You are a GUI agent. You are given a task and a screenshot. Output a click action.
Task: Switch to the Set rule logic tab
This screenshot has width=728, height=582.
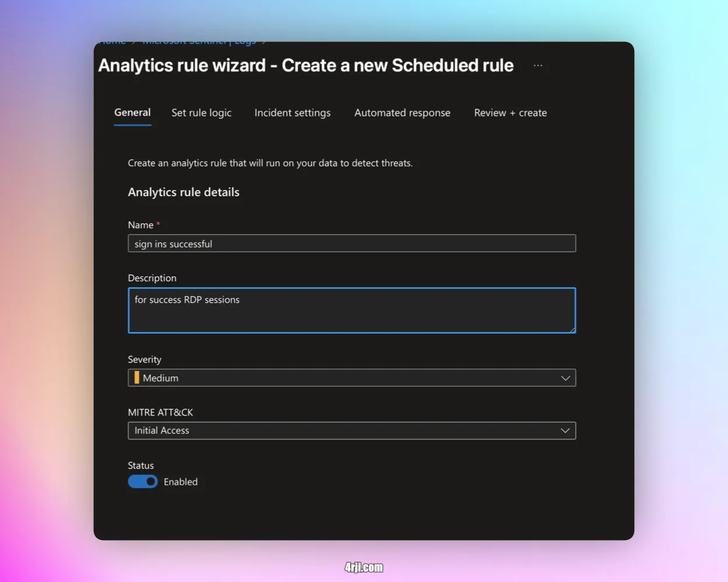pyautogui.click(x=202, y=113)
